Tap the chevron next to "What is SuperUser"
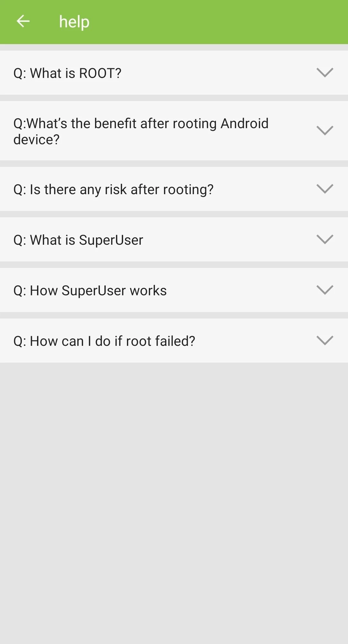This screenshot has height=644, width=348. pos(324,239)
